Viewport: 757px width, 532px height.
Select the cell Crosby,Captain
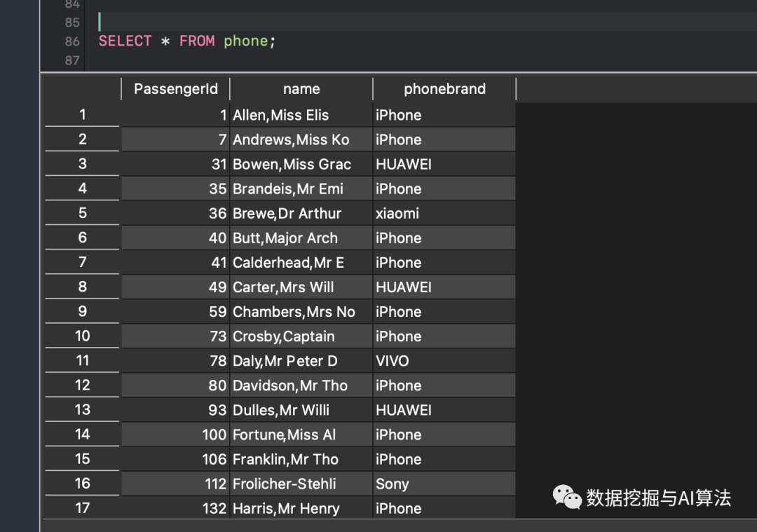(301, 336)
